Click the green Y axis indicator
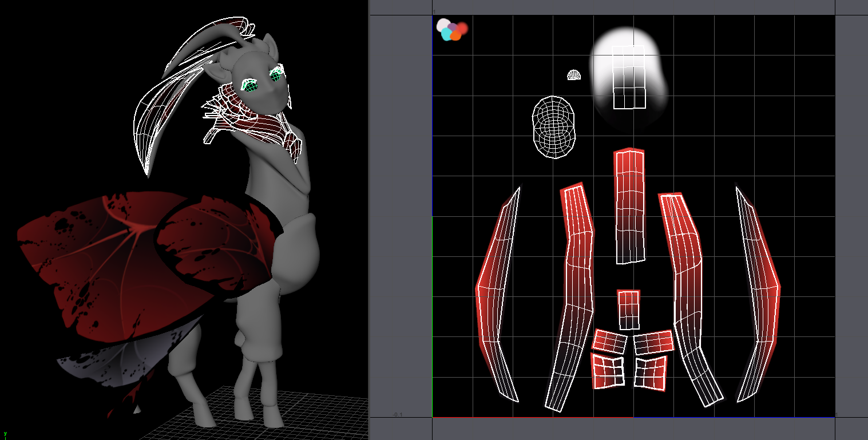 coord(5,434)
